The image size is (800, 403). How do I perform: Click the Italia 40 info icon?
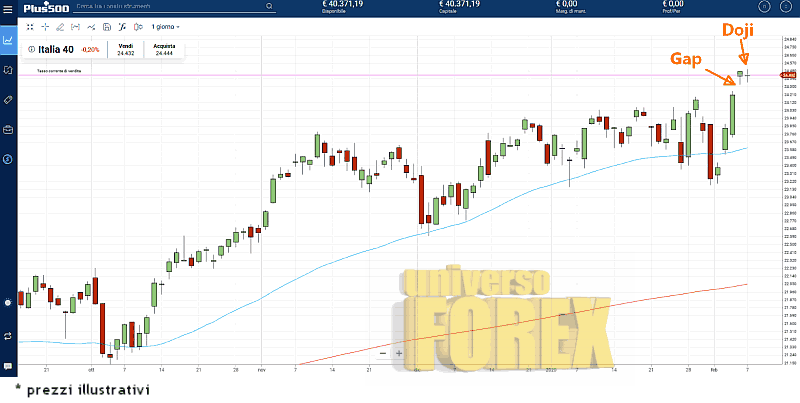click(x=31, y=49)
